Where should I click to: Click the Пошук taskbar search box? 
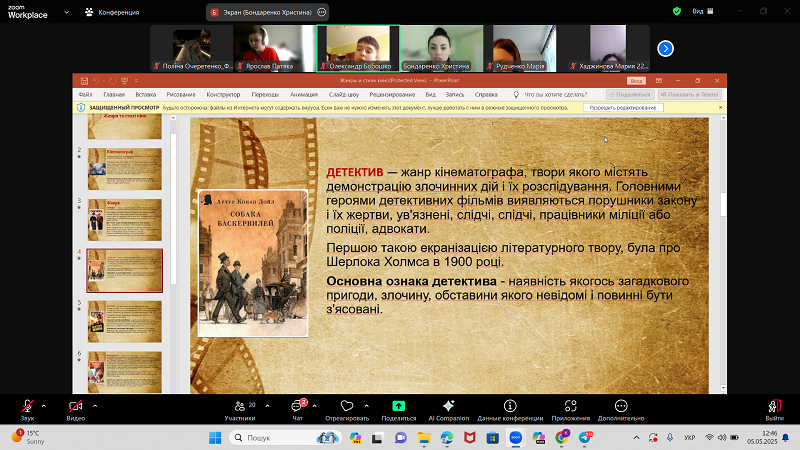point(286,438)
